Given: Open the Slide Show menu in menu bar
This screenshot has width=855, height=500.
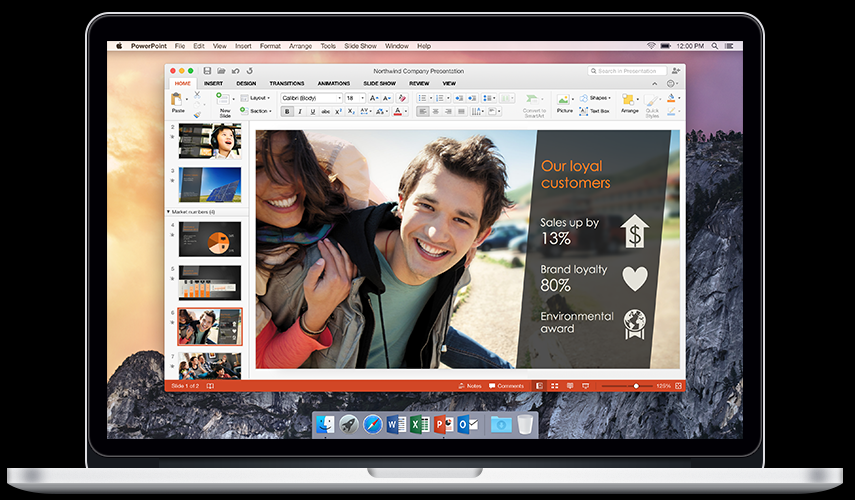Looking at the screenshot, I should click(x=360, y=46).
